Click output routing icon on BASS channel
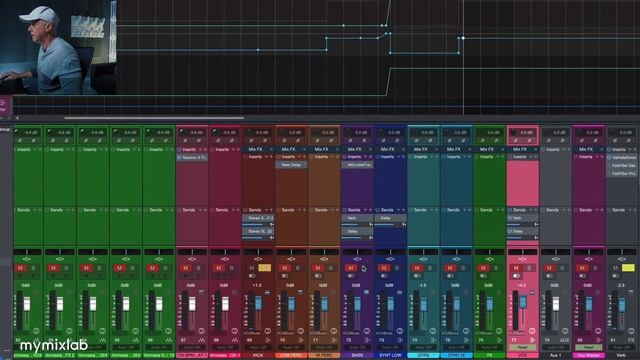 367,340
